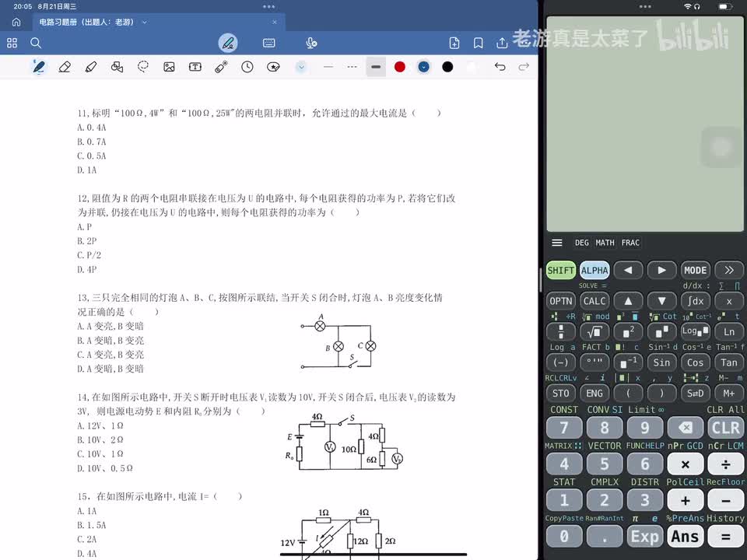747x560 pixels.
Task: Tap the equals key
Action: pos(725,537)
